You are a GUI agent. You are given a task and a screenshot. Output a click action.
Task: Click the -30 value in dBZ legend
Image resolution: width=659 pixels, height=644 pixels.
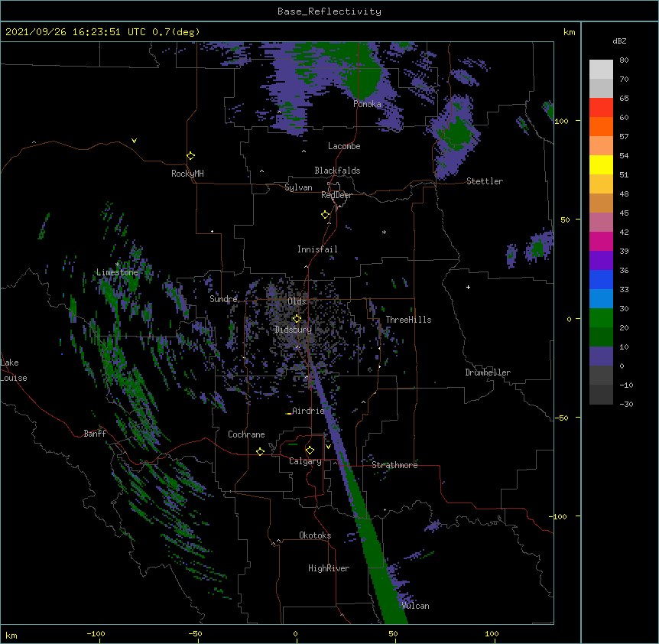pos(626,405)
